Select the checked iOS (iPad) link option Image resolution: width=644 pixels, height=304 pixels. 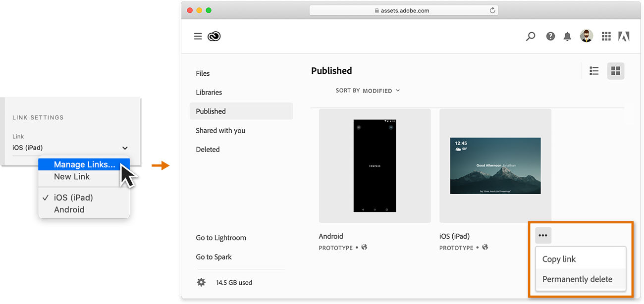coord(73,197)
